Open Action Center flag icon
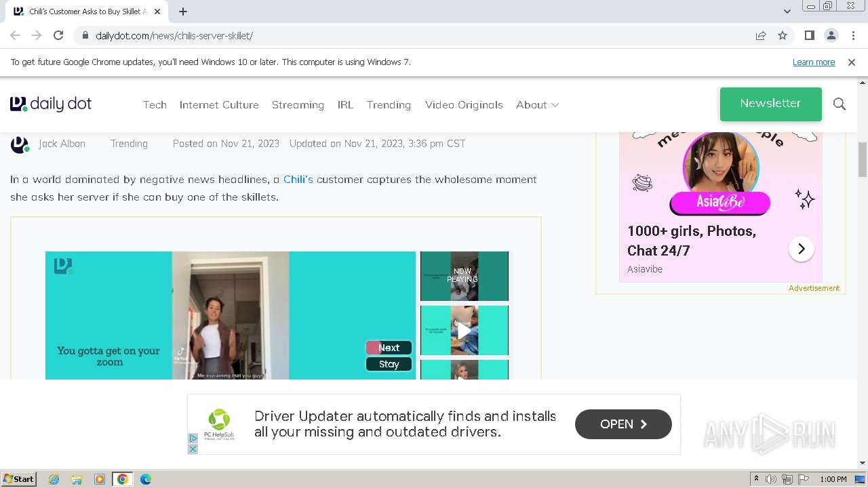The height and width of the screenshot is (488, 868). [x=804, y=479]
